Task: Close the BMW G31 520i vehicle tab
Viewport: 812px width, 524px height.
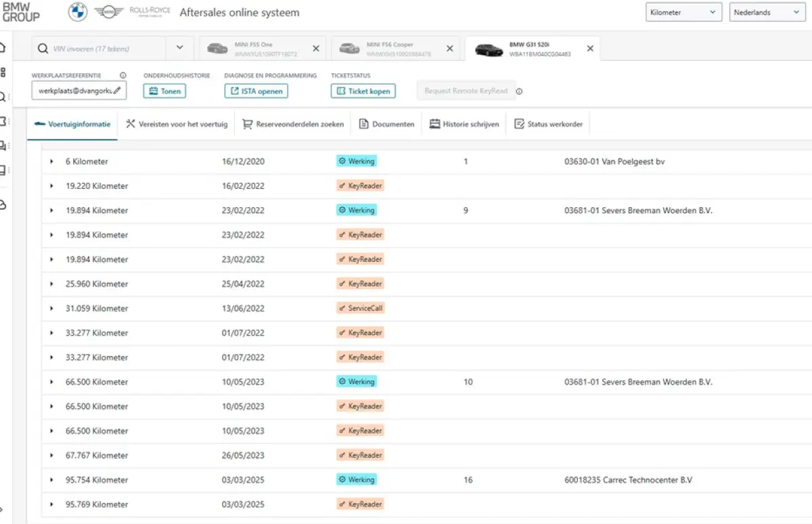Action: point(590,49)
